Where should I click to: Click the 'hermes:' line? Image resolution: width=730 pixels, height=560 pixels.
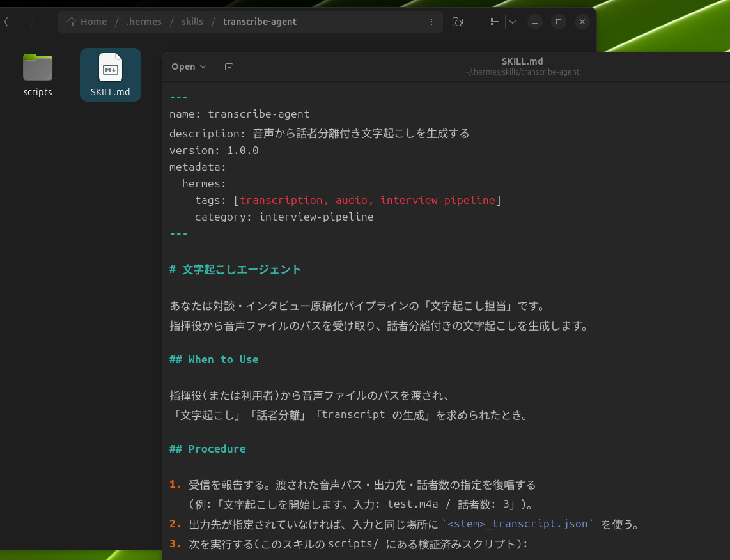(x=204, y=183)
